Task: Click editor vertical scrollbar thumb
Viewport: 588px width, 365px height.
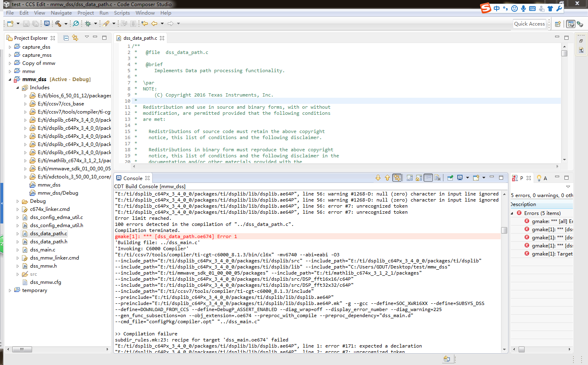Action: (x=564, y=53)
